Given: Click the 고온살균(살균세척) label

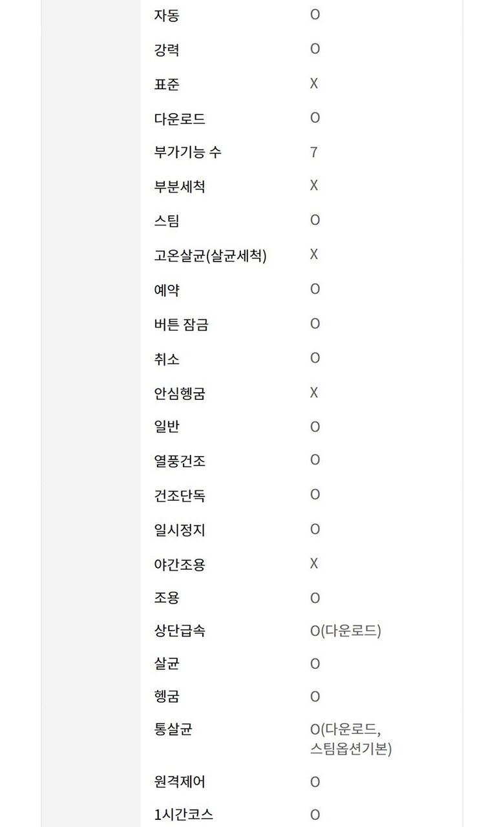Looking at the screenshot, I should (x=210, y=256).
